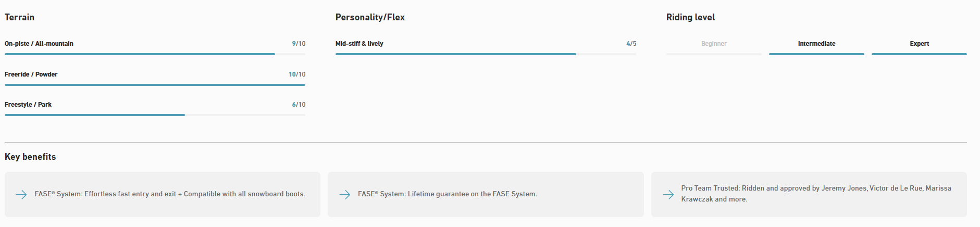Click the 4/5 flex score
Screen dimensions: 980x227
tap(631, 44)
